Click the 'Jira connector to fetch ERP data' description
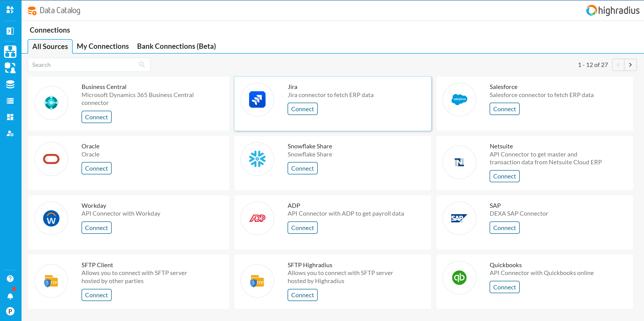This screenshot has width=644, height=321. point(331,95)
